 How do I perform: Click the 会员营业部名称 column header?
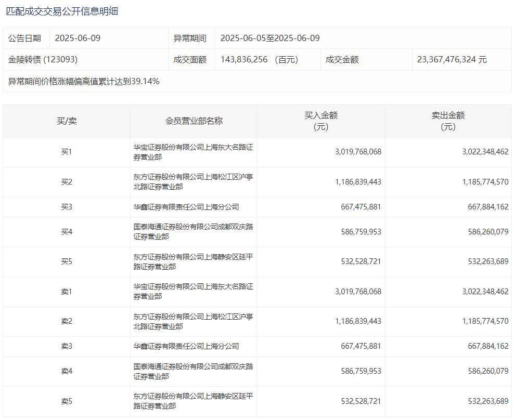tap(194, 121)
